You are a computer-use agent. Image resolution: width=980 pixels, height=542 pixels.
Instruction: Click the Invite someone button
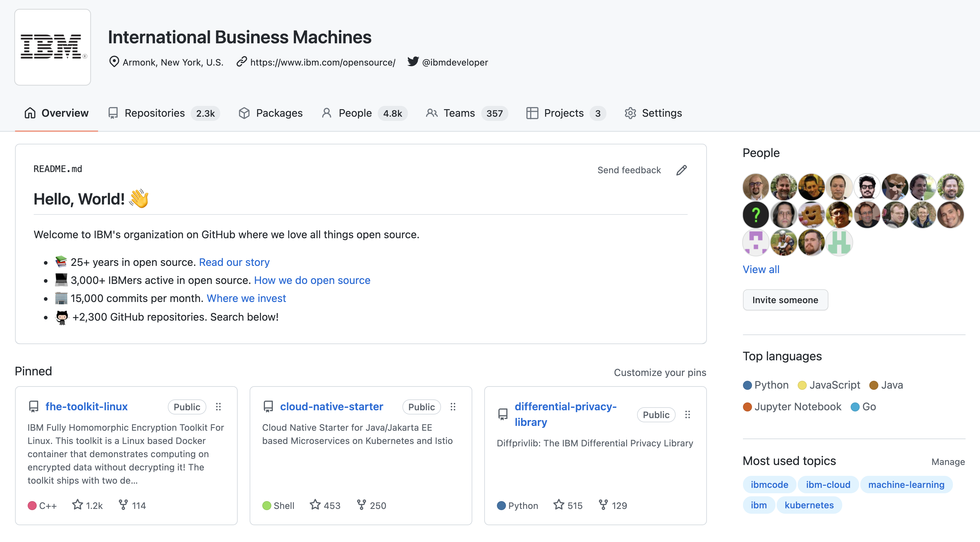785,300
